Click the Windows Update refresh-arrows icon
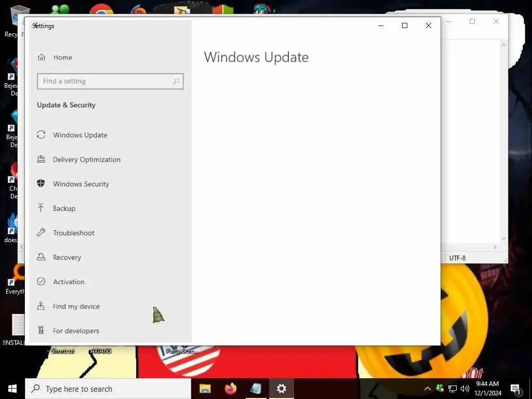This screenshot has height=399, width=532. (x=41, y=135)
